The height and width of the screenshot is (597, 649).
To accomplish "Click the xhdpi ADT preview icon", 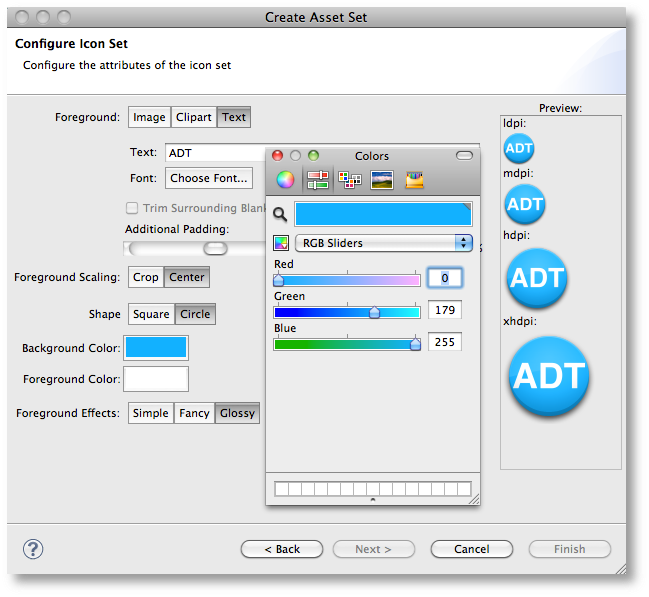I will pyautogui.click(x=549, y=376).
